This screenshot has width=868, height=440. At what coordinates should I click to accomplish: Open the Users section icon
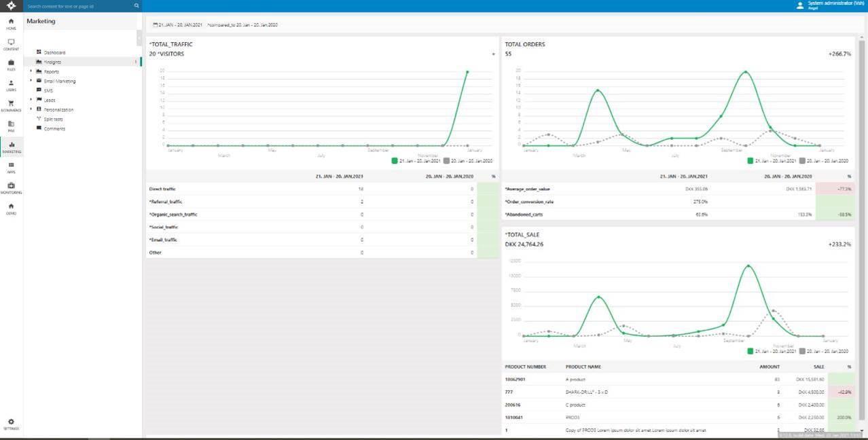coord(11,85)
